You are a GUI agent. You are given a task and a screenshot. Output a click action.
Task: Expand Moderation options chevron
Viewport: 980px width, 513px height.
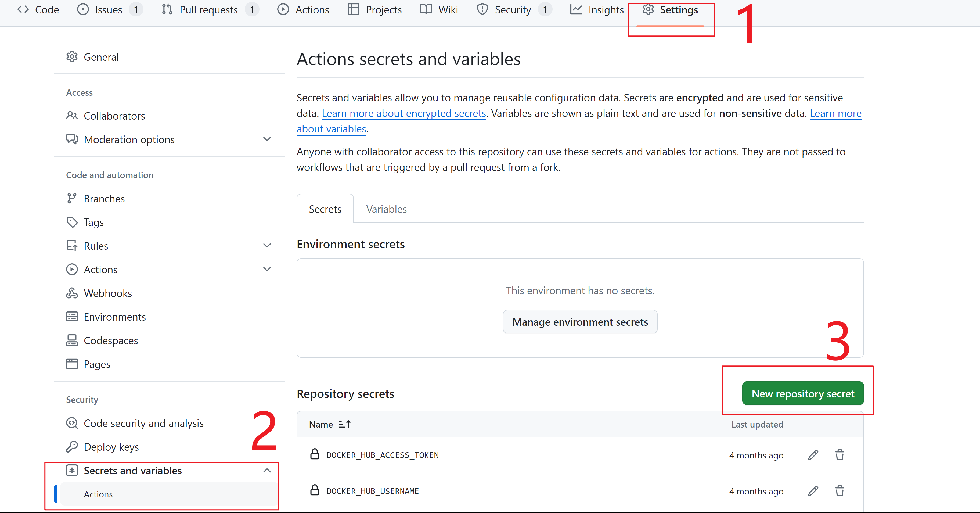pyautogui.click(x=267, y=139)
